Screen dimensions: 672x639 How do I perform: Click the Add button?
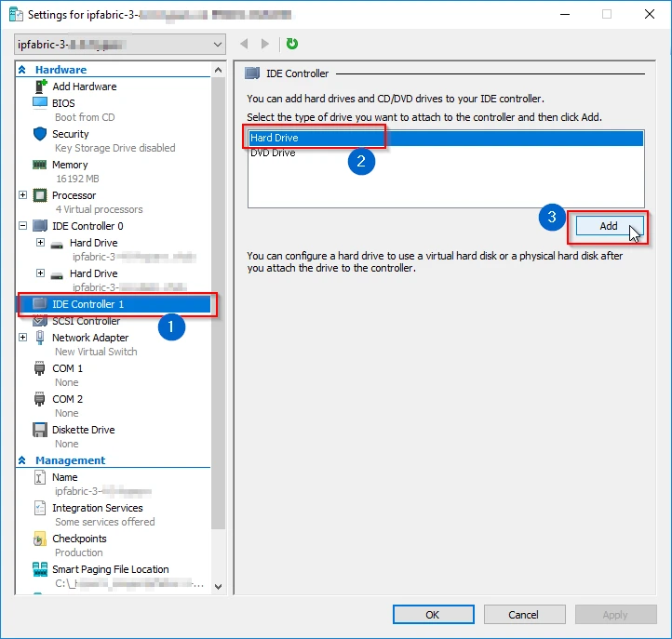coord(608,226)
